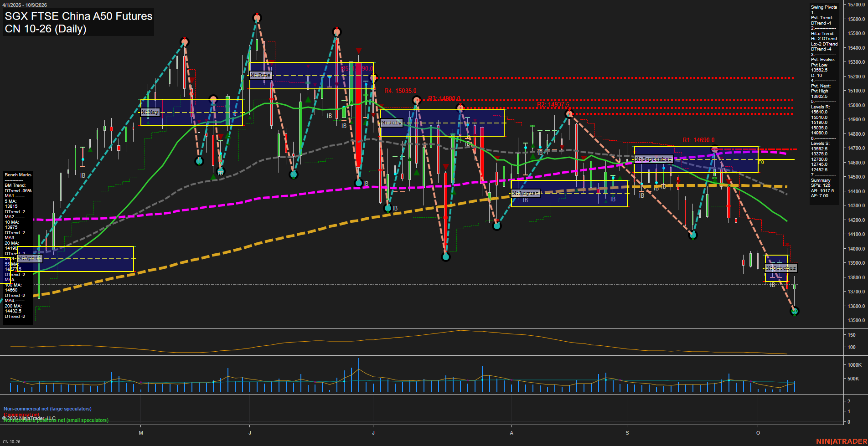Click the highest swing pivot marker above M:June
868x446 pixels.
257,18
